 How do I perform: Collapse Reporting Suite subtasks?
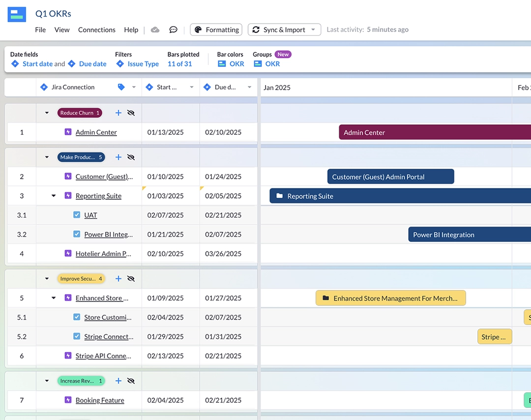(54, 196)
